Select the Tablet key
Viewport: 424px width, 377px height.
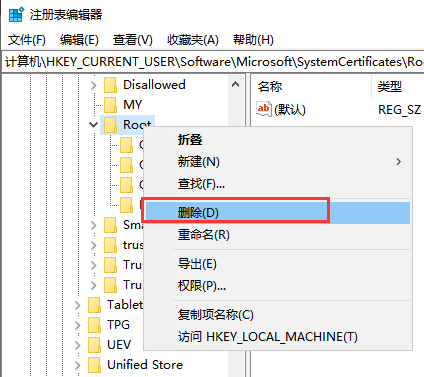pos(125,305)
